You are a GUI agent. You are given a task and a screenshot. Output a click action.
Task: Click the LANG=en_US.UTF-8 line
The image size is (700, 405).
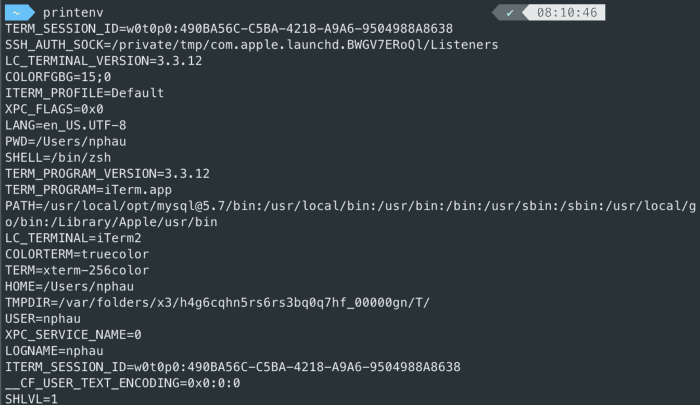click(x=65, y=125)
